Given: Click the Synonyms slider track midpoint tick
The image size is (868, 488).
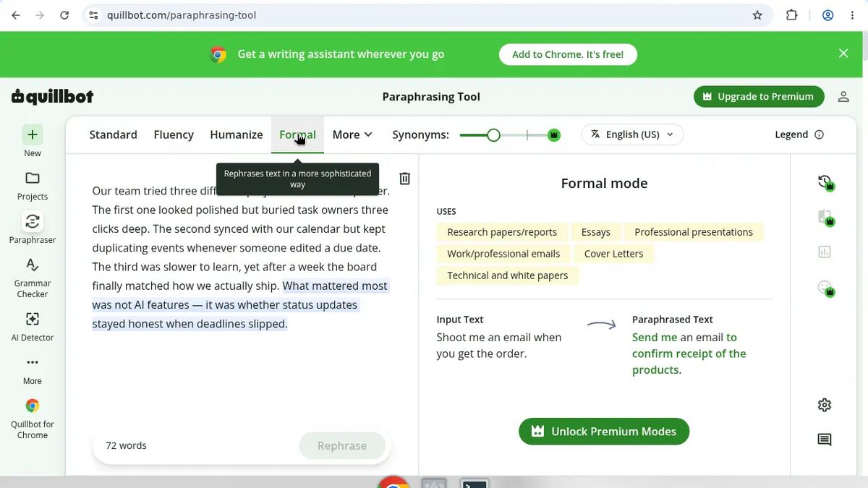Looking at the screenshot, I should pyautogui.click(x=527, y=135).
